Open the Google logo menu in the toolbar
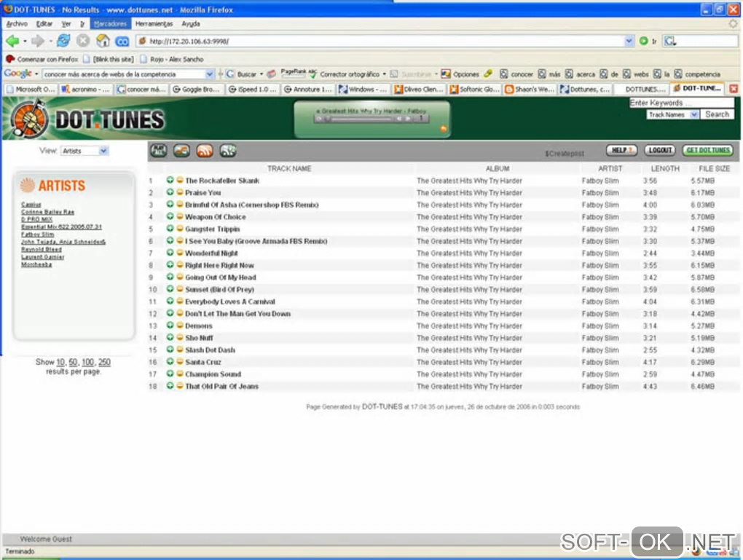 (x=21, y=74)
